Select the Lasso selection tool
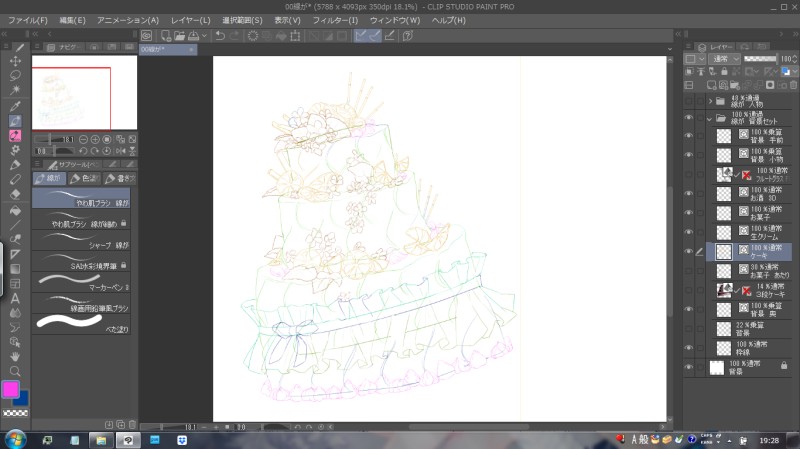 point(16,75)
